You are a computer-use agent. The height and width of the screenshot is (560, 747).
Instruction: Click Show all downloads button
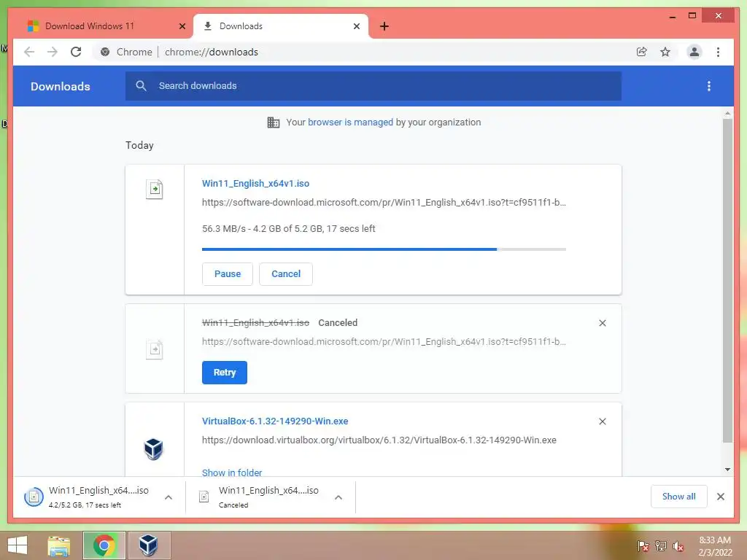(679, 497)
